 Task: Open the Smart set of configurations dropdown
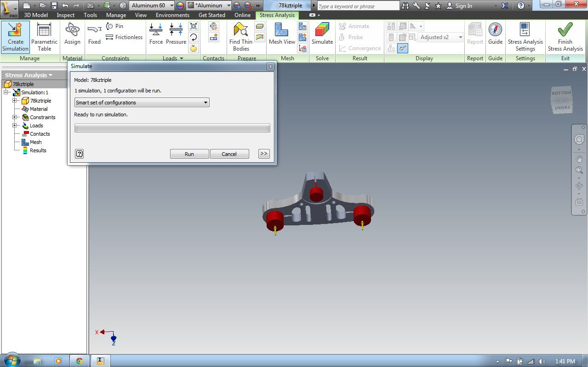pyautogui.click(x=205, y=102)
